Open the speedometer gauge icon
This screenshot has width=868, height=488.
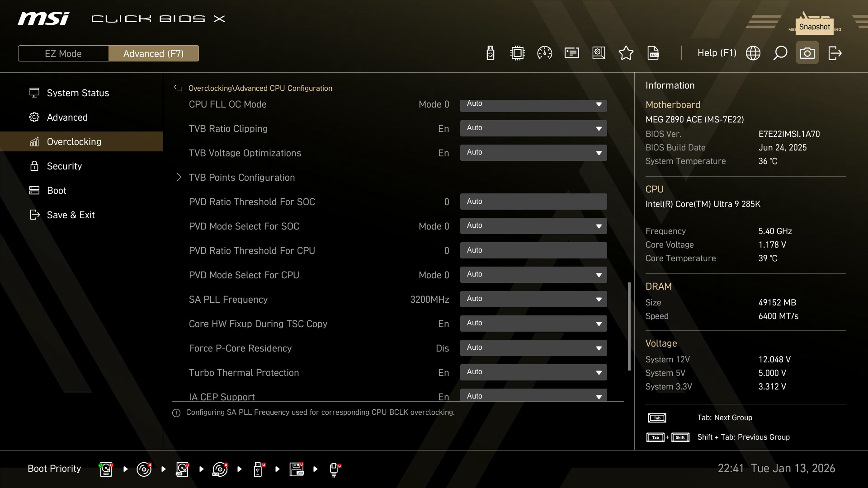(544, 53)
